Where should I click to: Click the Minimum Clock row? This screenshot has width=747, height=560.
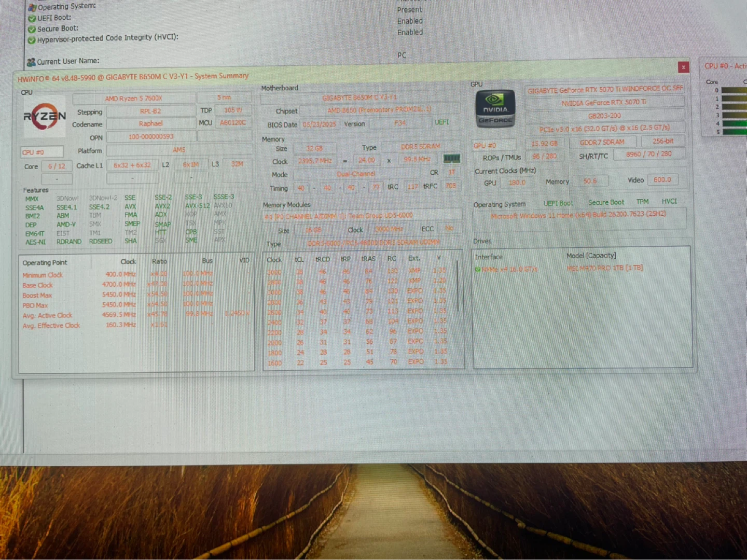point(136,274)
